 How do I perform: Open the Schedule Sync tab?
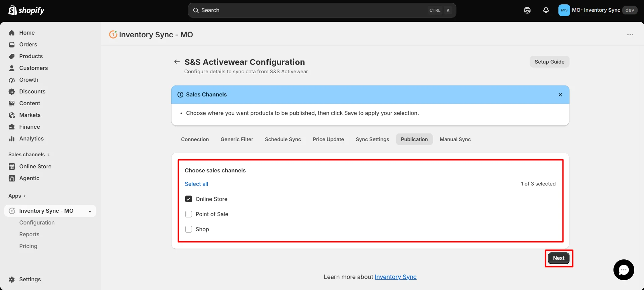coord(283,139)
